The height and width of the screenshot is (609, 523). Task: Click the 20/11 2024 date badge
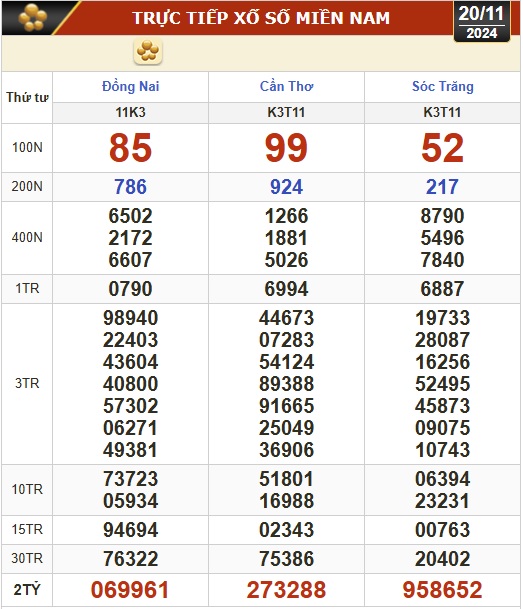click(x=481, y=22)
